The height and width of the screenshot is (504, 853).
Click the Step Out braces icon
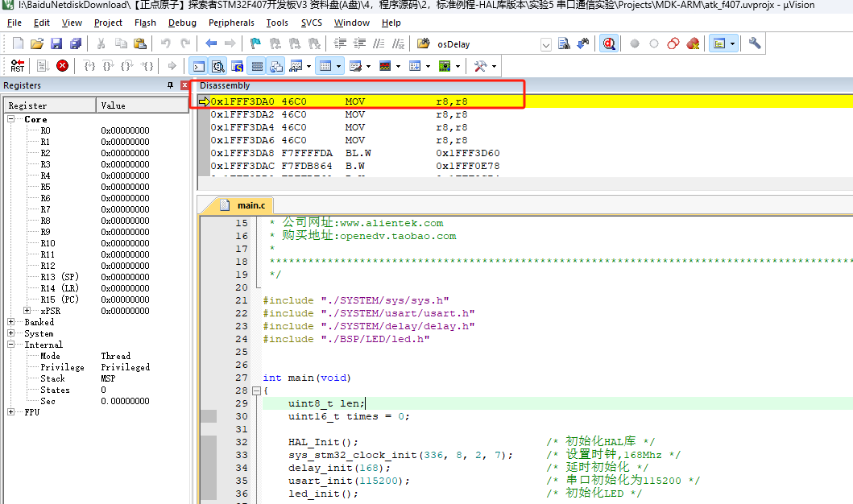(x=127, y=66)
